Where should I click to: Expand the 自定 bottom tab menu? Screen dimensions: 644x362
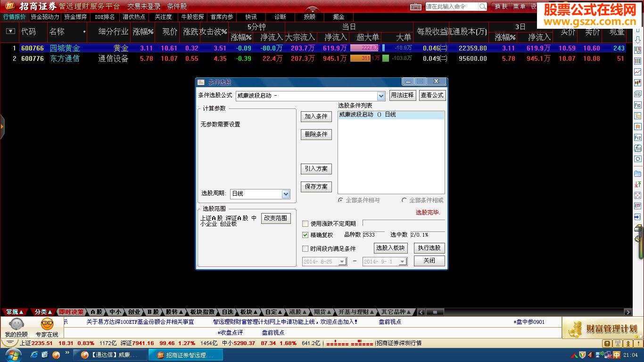click(274, 312)
